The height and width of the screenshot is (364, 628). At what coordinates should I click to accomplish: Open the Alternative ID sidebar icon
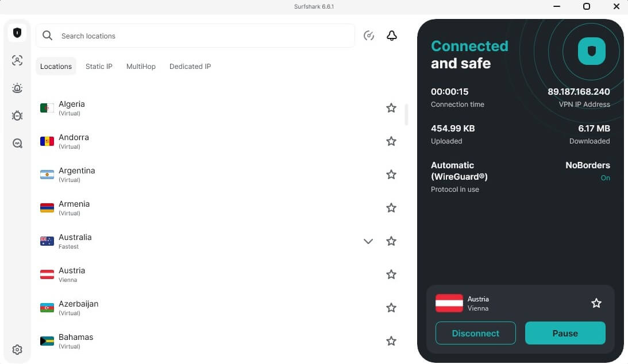coord(17,60)
